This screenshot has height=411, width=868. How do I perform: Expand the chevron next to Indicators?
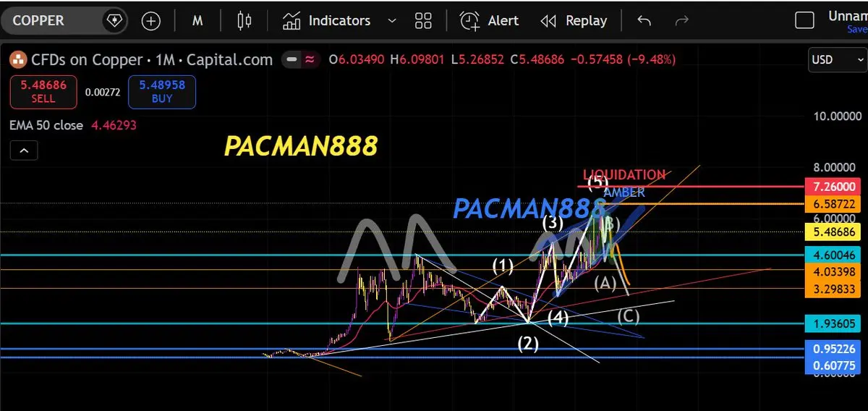pos(392,20)
